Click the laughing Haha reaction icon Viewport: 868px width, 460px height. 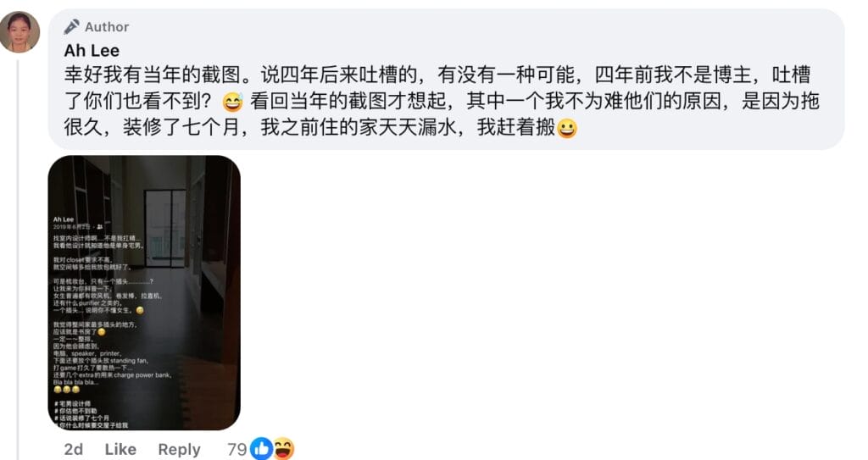(283, 449)
